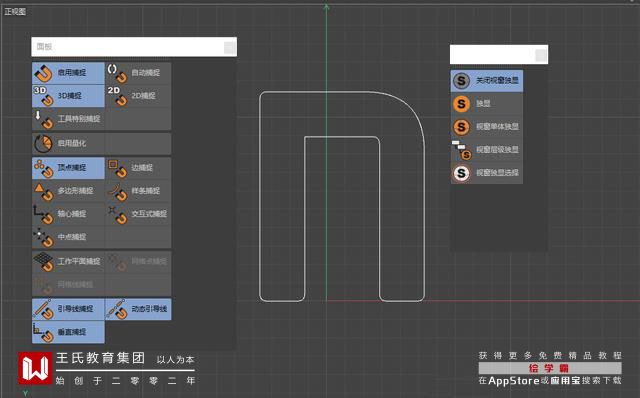Toggle the Enable Snap (启用捕捉) magnet icon

[x=43, y=73]
